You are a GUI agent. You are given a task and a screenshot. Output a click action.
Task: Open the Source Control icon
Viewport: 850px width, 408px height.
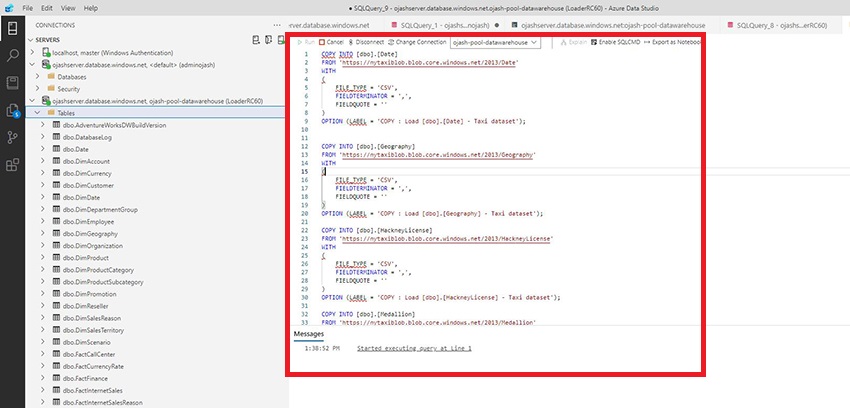coord(12,138)
